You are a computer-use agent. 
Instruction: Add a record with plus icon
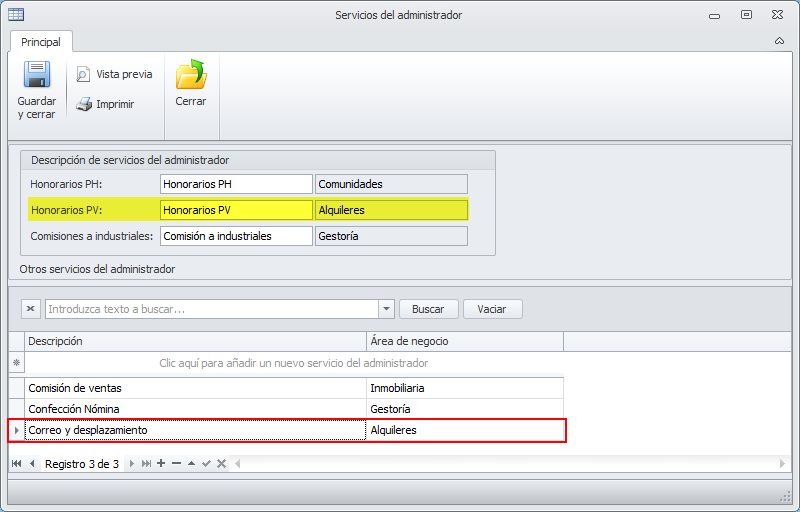click(161, 463)
